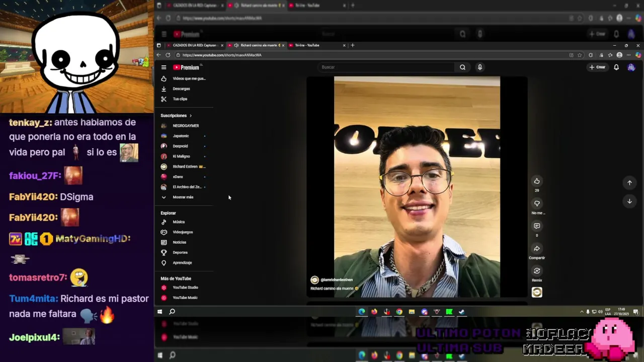Open Windows taskbar search magnifier
Image resolution: width=644 pixels, height=362 pixels.
[172, 312]
